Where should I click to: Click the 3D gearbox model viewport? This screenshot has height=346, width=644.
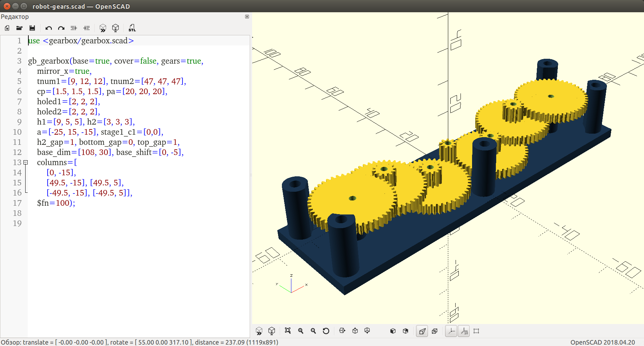[x=448, y=168]
